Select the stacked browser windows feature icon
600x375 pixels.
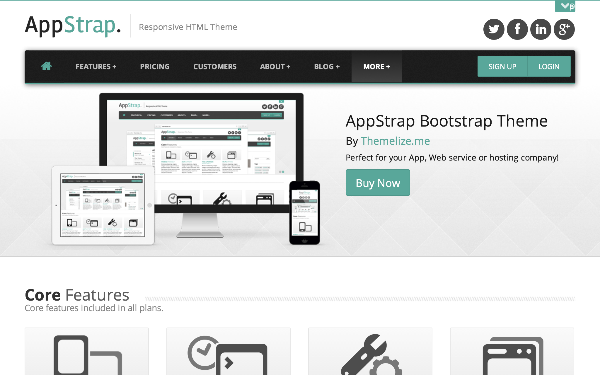pos(512,356)
